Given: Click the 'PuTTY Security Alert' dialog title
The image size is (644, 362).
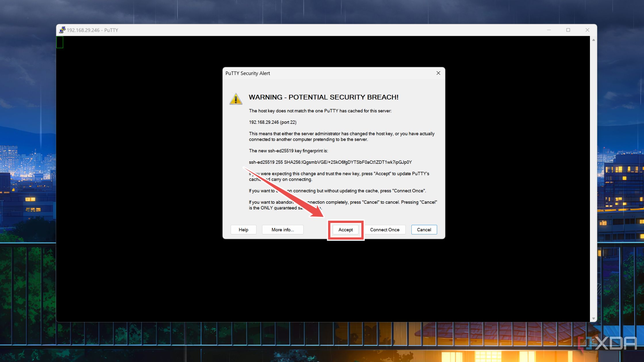Looking at the screenshot, I should point(248,73).
